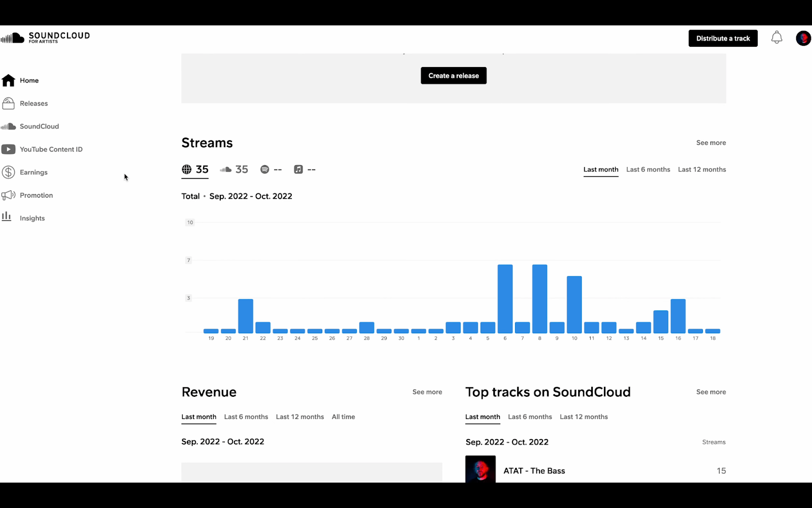The width and height of the screenshot is (812, 508).
Task: Click the Earnings dollar icon
Action: 8,172
